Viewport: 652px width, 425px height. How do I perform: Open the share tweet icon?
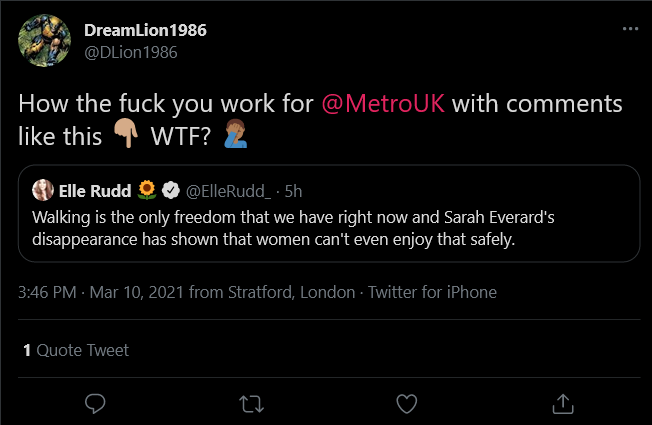coord(563,403)
